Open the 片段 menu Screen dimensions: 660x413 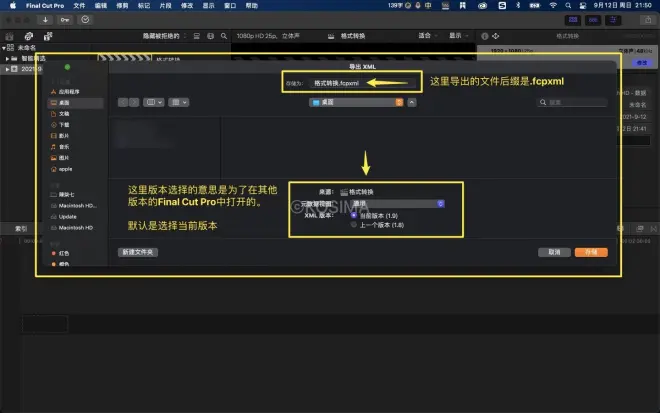pyautogui.click(x=165, y=5)
